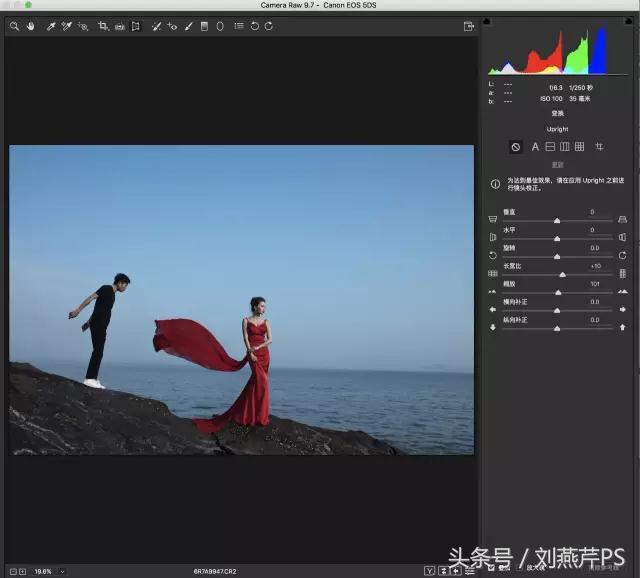Click the Scale value field showing 101
The image size is (640, 578).
595,284
